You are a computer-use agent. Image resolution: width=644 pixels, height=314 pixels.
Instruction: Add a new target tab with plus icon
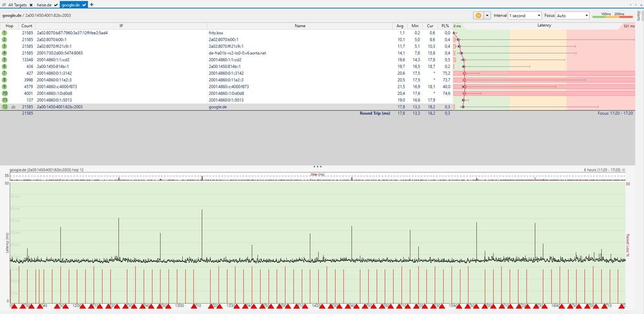pyautogui.click(x=92, y=5)
